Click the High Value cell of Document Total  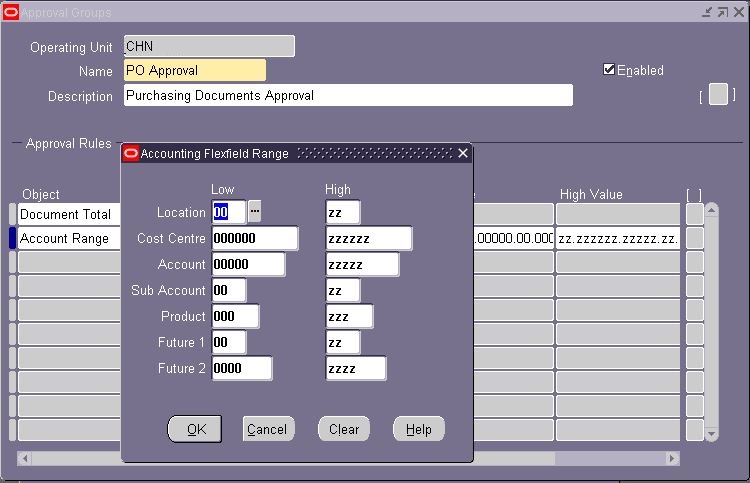[x=618, y=214]
